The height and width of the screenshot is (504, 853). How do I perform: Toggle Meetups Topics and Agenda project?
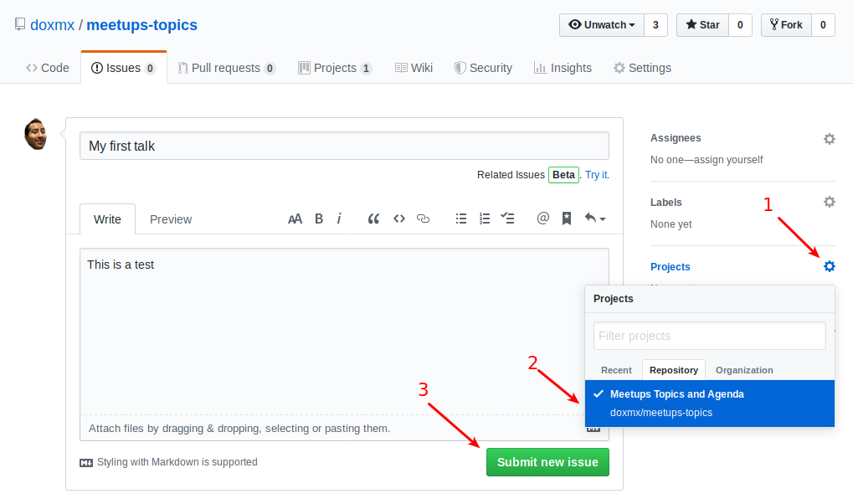[709, 404]
